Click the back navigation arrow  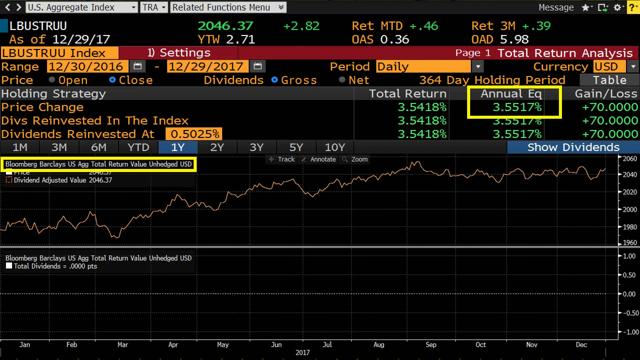[8, 7]
